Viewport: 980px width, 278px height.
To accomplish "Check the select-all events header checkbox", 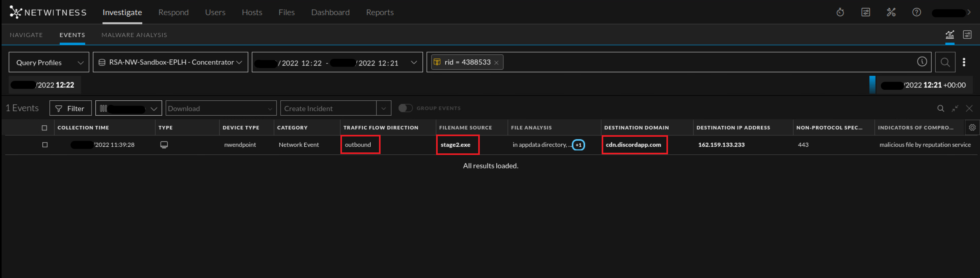I will [45, 128].
